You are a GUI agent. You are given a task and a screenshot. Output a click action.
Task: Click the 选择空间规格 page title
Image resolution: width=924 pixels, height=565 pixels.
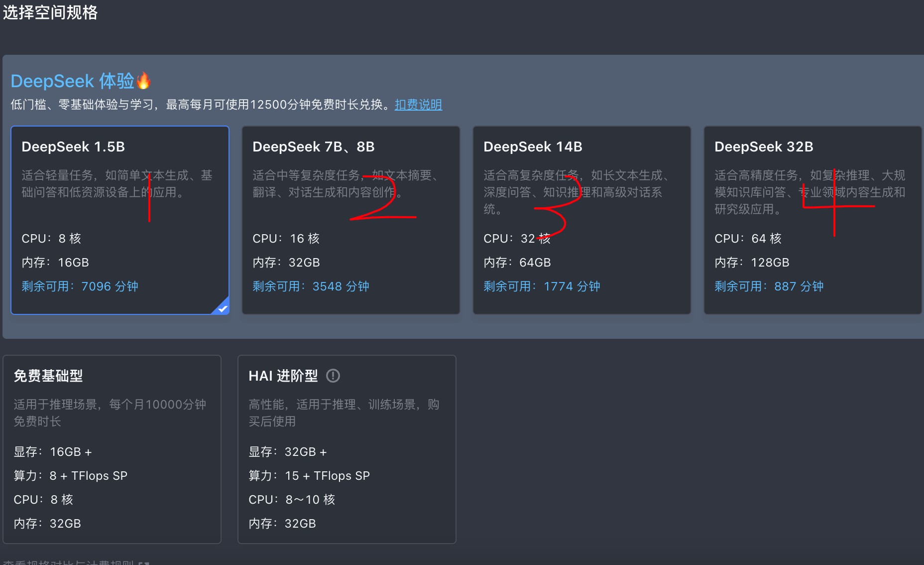50,12
